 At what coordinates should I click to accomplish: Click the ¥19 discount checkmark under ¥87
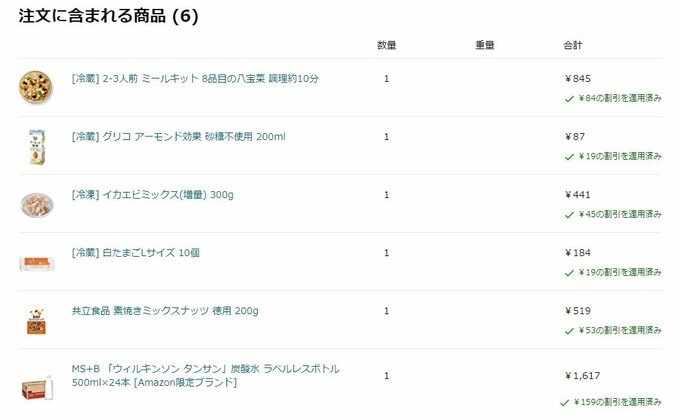pos(569,156)
